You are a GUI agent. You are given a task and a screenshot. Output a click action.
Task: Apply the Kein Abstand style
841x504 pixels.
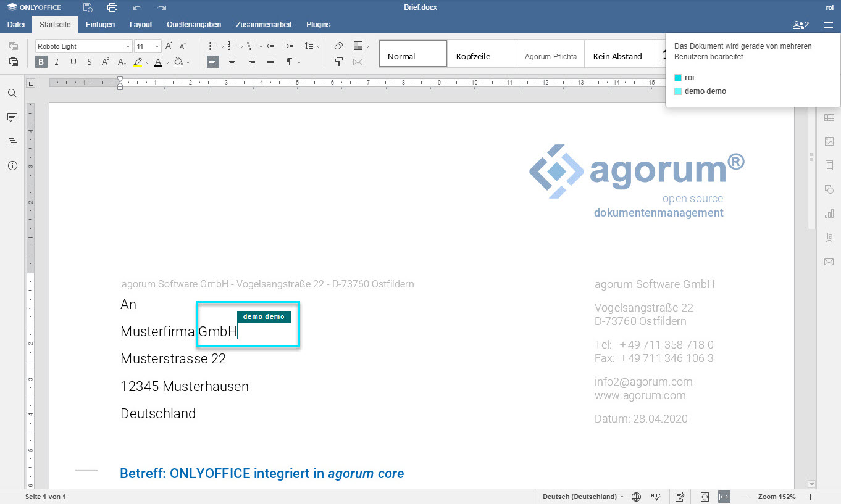pos(617,56)
